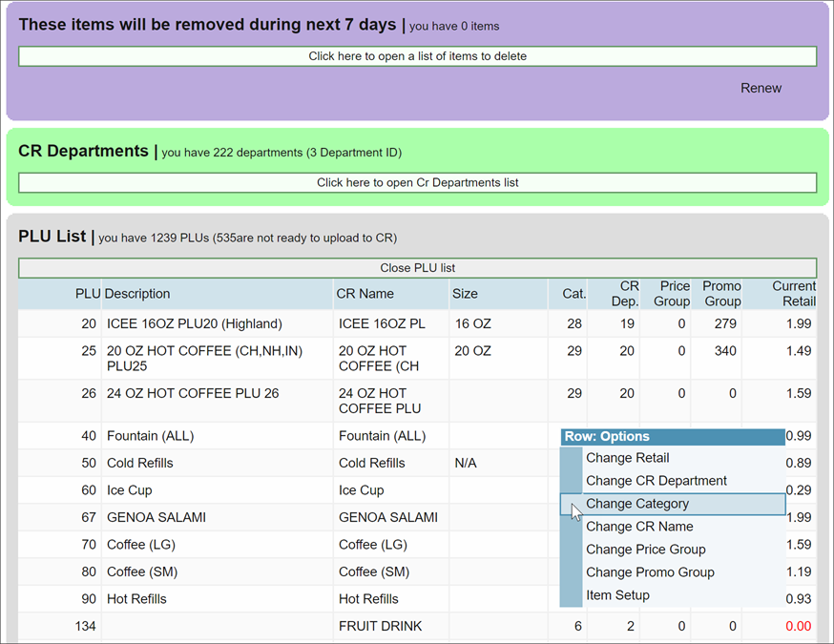Image resolution: width=834 pixels, height=644 pixels.
Task: Select Change CR Name from the menu
Action: (x=639, y=526)
